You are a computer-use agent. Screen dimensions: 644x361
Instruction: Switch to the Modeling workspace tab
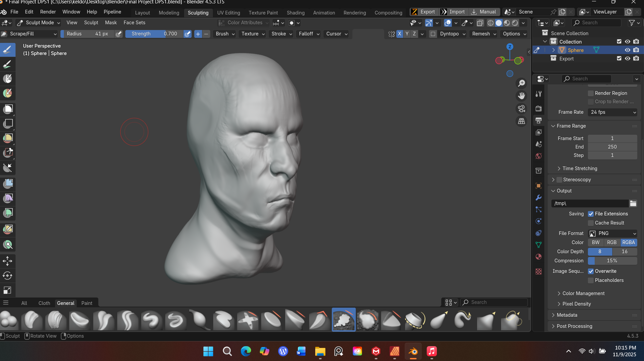click(169, 13)
